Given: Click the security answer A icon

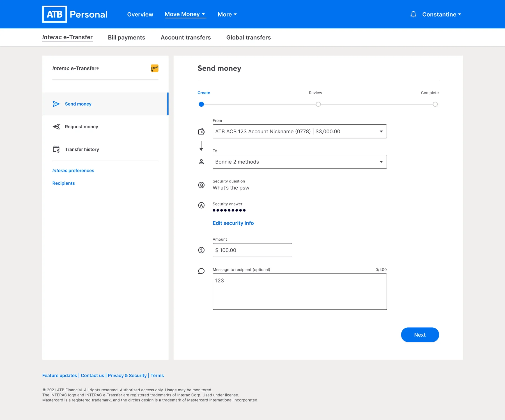Looking at the screenshot, I should point(201,205).
